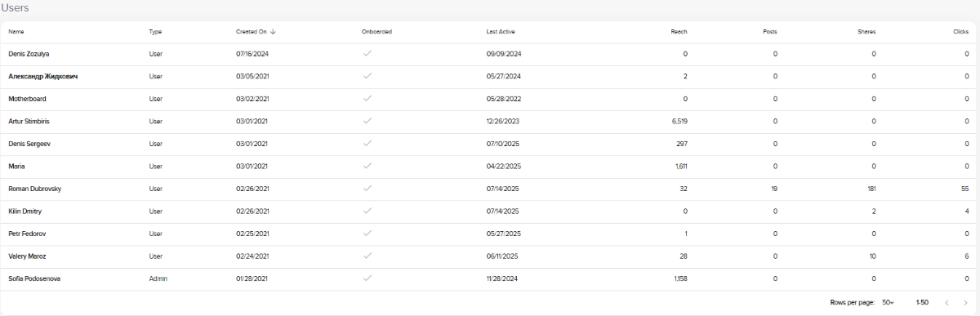Click clicks value 55
This screenshot has width=980, height=316.
[964, 189]
